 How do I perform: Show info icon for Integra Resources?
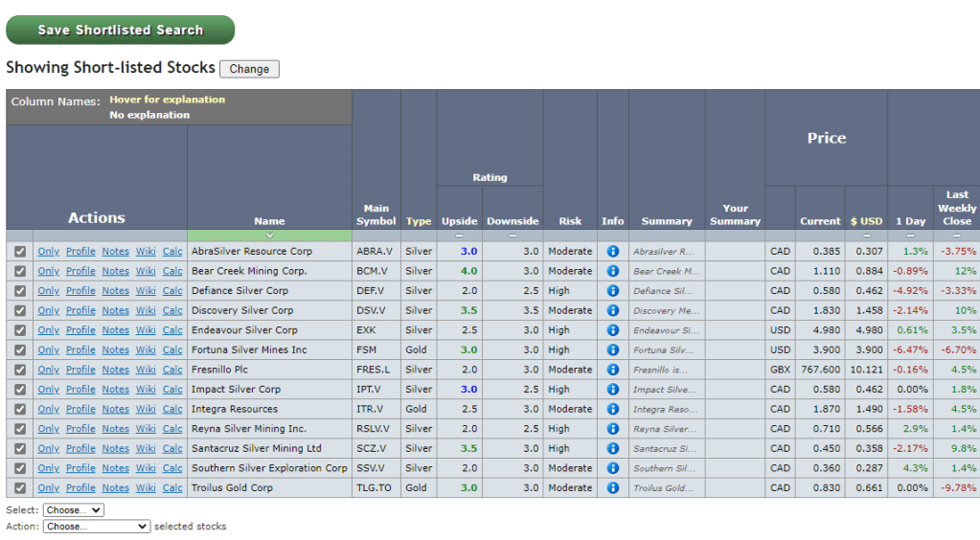tap(613, 409)
